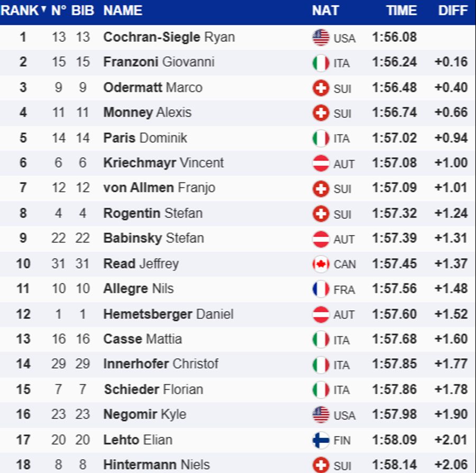This screenshot has width=476, height=473.
Task: Click the NAME column header
Action: 123,11
